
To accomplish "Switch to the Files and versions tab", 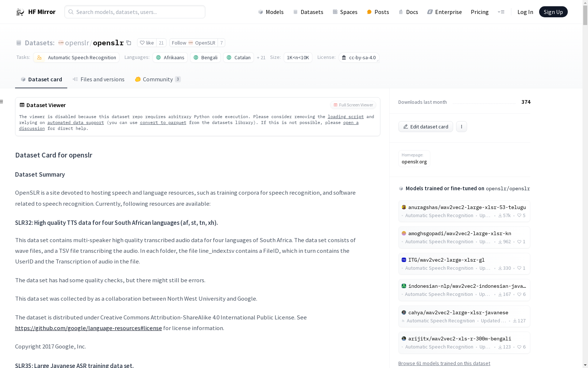I will [98, 79].
